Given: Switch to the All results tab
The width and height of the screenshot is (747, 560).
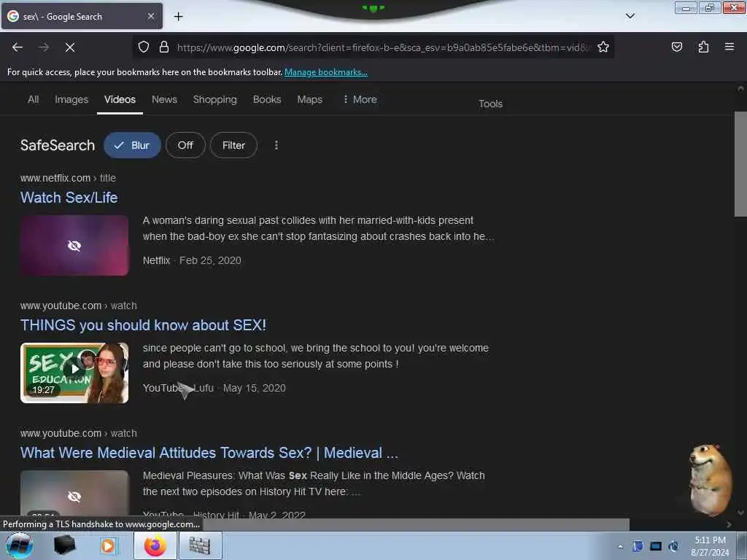Looking at the screenshot, I should tap(33, 99).
